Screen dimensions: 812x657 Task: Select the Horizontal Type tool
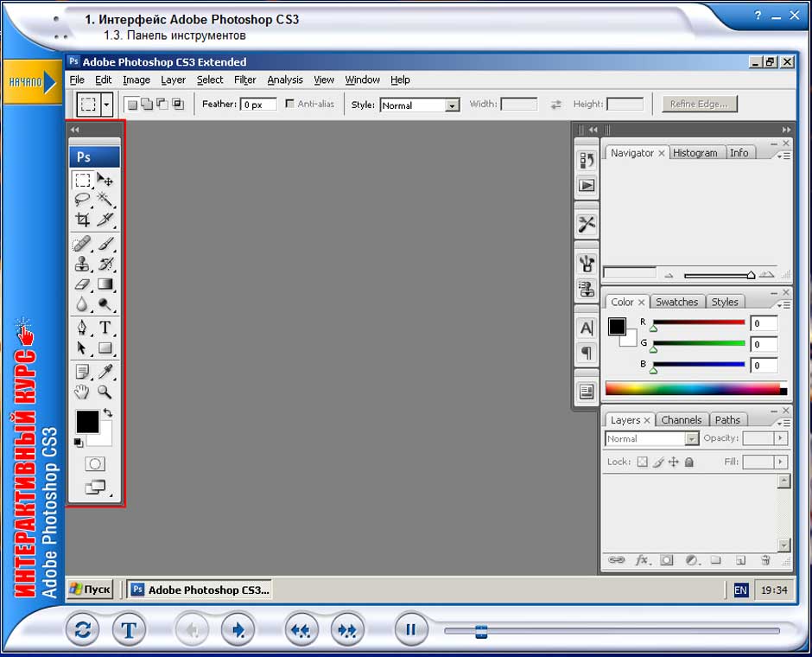105,328
